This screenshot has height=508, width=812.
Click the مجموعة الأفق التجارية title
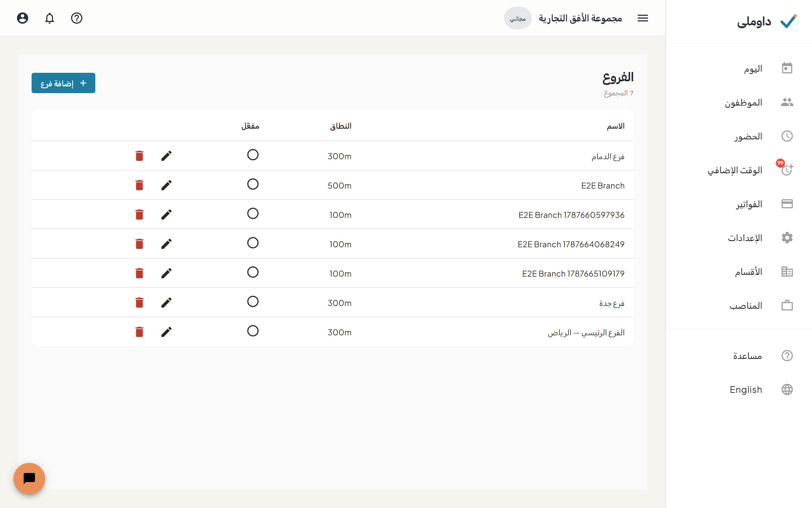[x=580, y=18]
